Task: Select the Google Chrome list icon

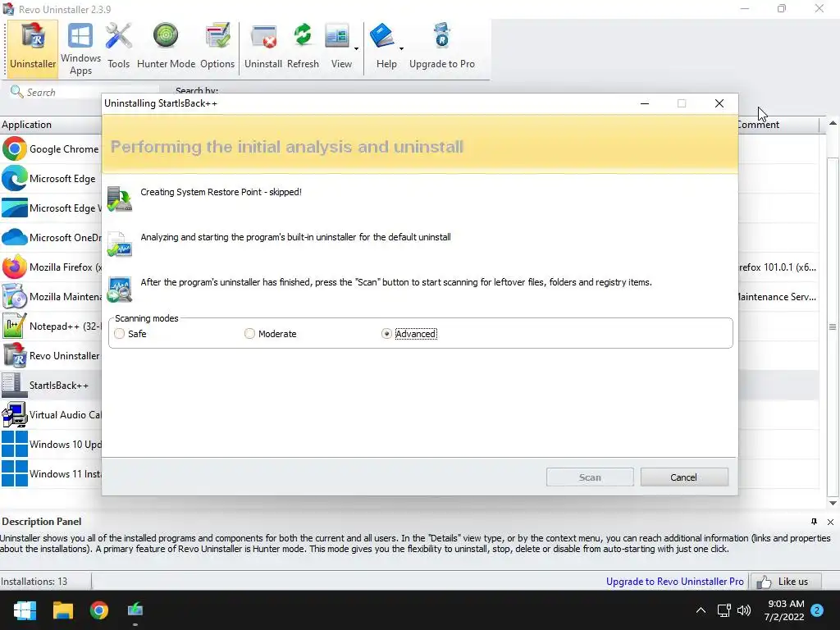Action: (15, 149)
